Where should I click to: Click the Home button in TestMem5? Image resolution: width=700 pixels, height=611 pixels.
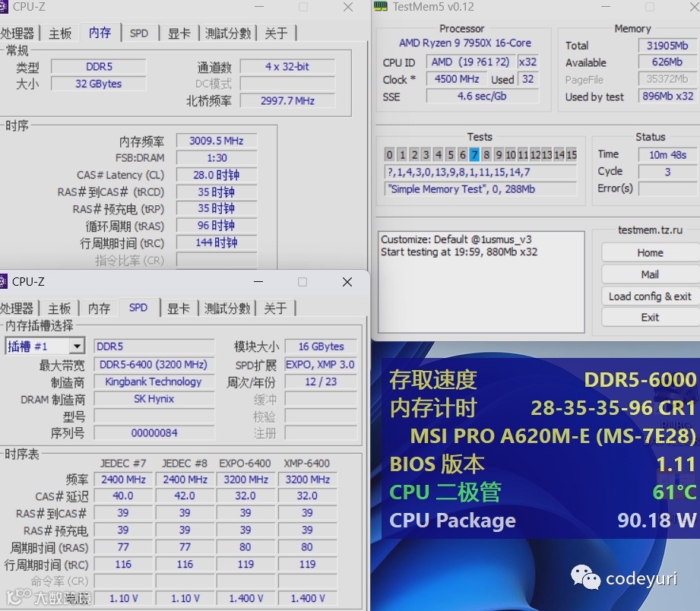pos(650,252)
